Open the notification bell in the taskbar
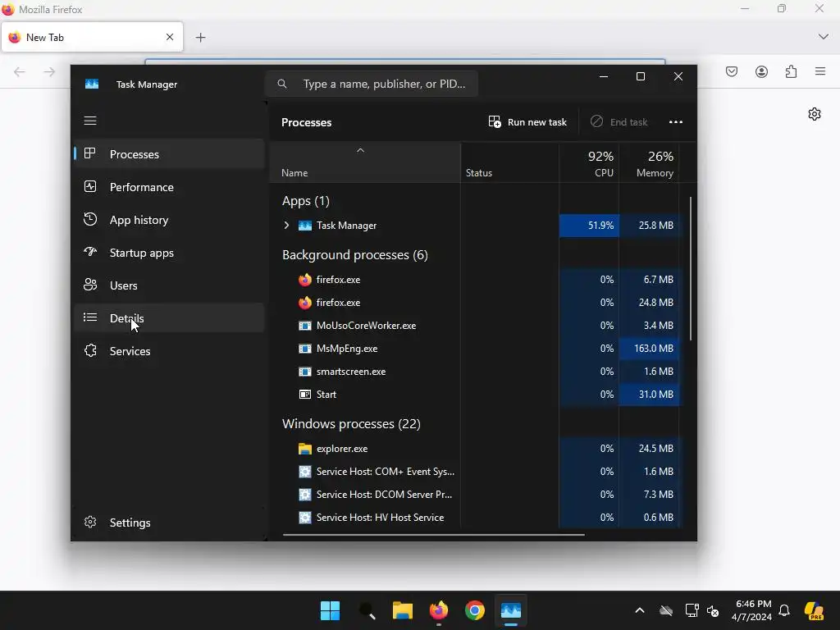840x630 pixels. click(x=783, y=610)
